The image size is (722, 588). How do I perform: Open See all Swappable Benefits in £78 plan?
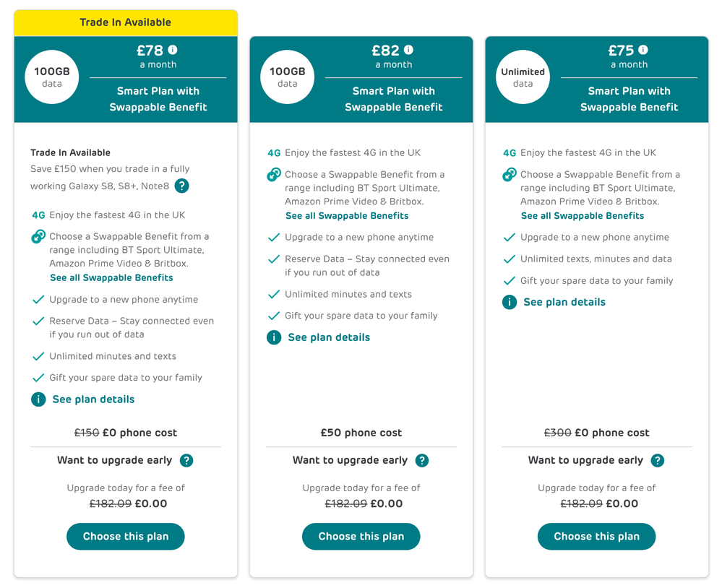[111, 277]
